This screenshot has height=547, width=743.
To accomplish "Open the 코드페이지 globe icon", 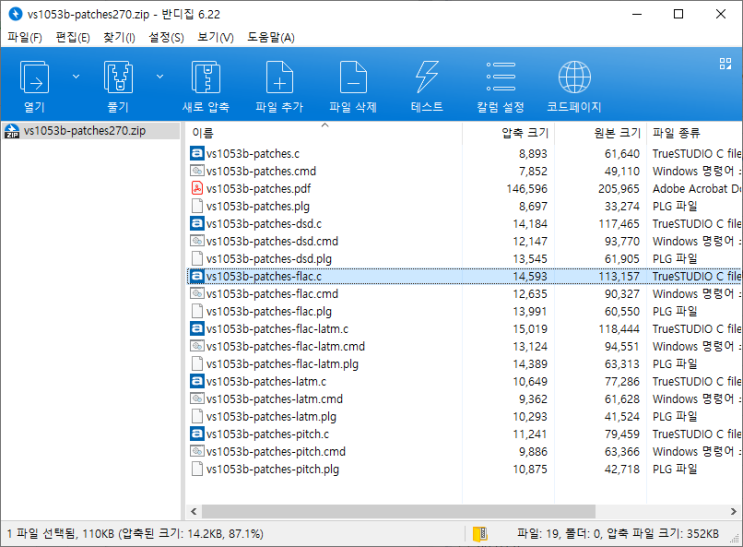I will pos(574,77).
